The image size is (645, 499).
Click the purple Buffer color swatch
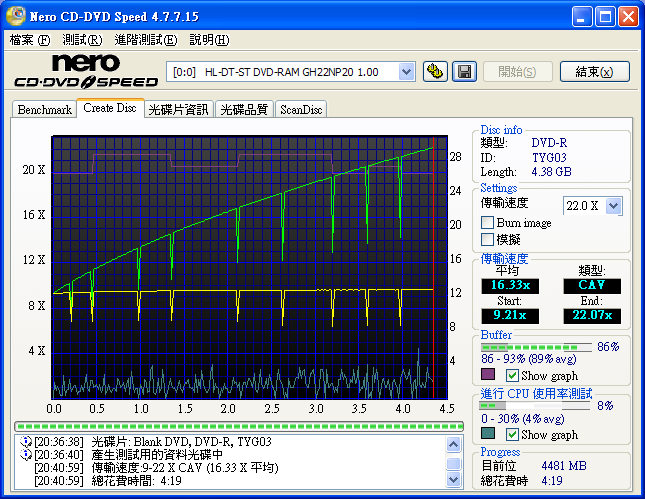pyautogui.click(x=488, y=375)
